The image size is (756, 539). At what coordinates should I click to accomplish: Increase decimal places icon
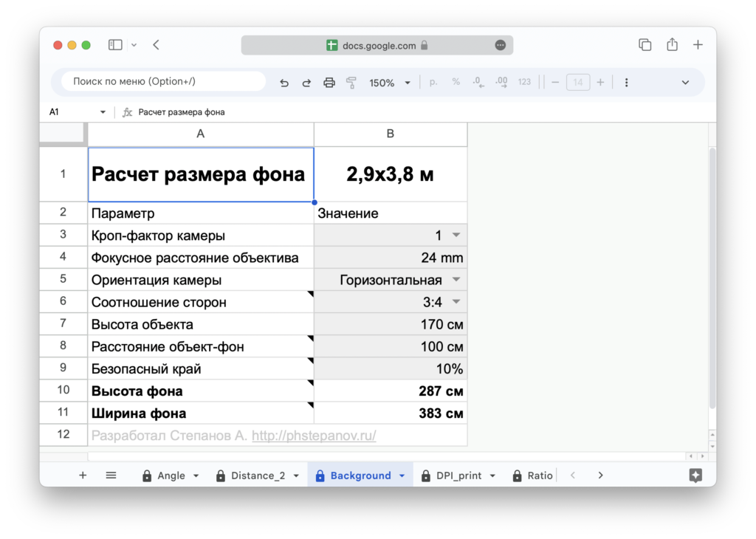501,83
